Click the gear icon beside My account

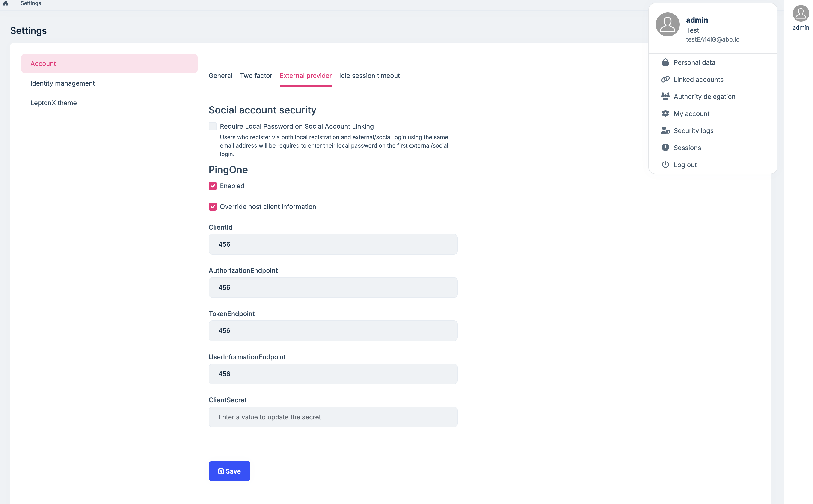tap(665, 113)
